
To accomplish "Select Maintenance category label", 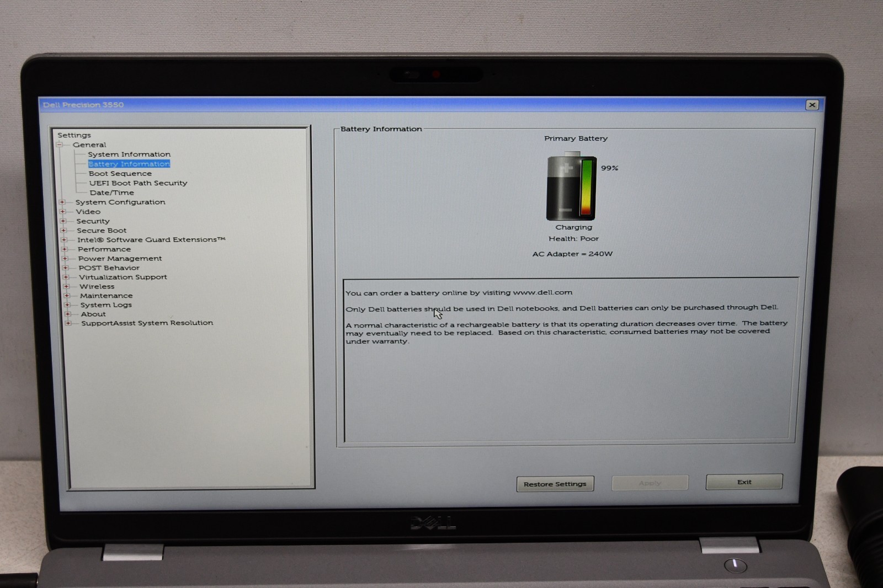I will (x=107, y=296).
